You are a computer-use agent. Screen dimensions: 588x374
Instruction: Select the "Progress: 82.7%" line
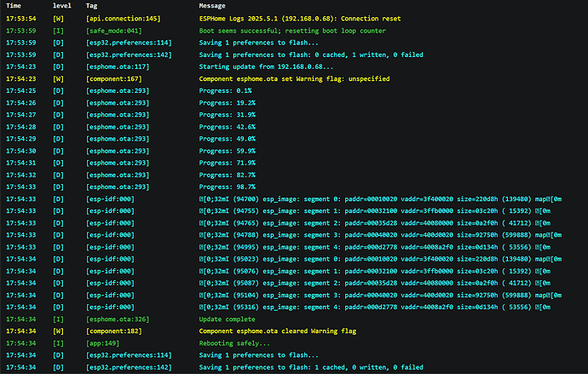228,175
